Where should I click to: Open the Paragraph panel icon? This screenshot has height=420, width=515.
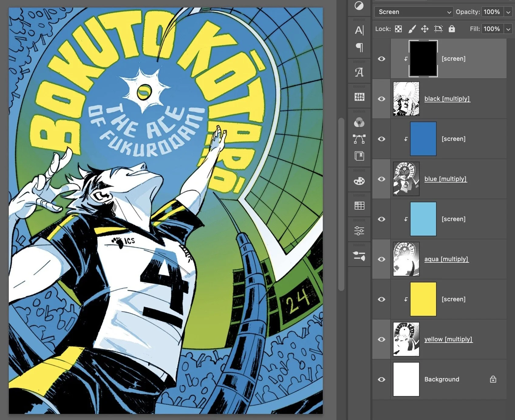(359, 48)
